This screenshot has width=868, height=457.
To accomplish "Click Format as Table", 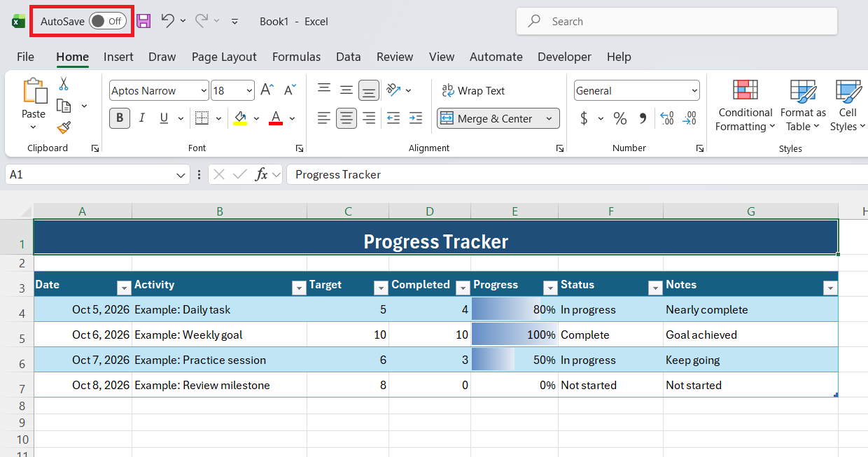I will pos(803,106).
